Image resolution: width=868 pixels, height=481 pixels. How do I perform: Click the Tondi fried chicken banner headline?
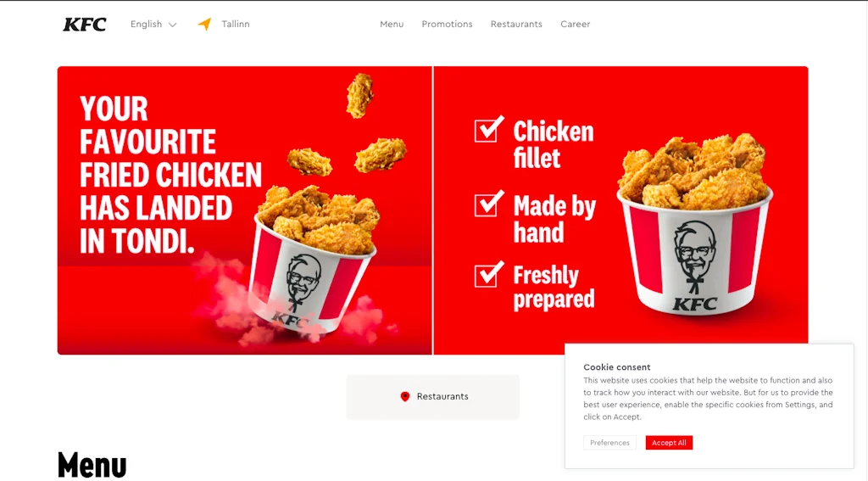click(x=170, y=175)
